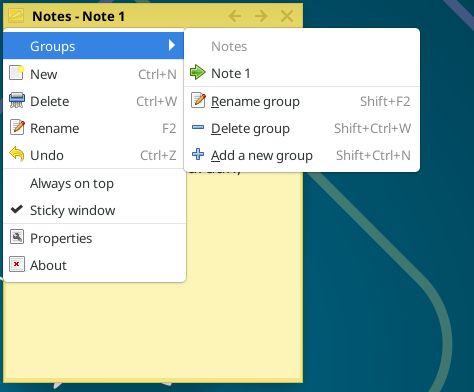Click the Add a new group plus icon
Viewport: 474px width, 392px height.
pos(198,154)
